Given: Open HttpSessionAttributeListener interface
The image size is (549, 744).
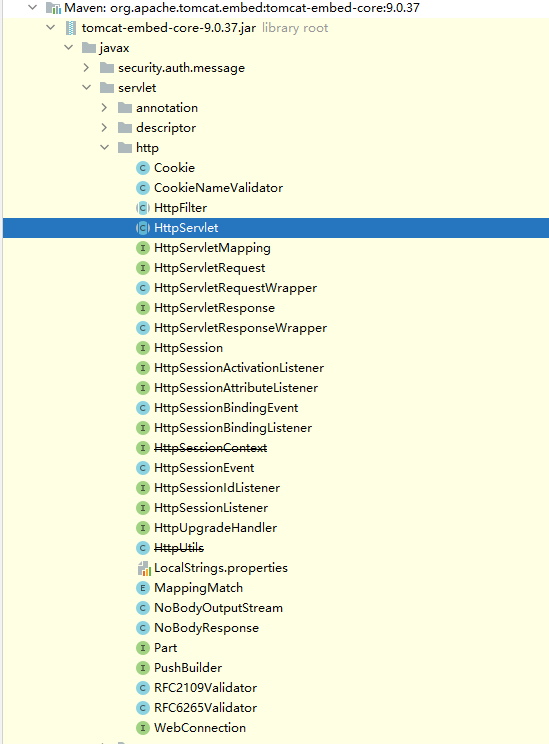Looking at the screenshot, I should tap(236, 388).
